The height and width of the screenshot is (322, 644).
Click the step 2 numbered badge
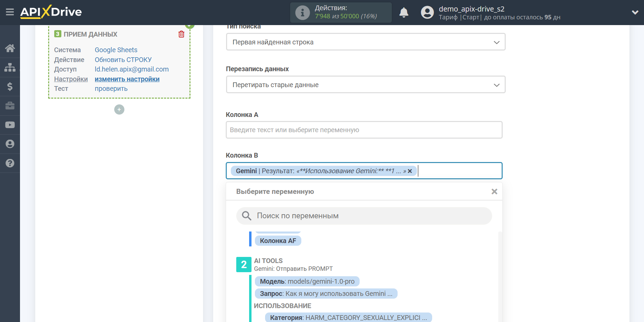[244, 264]
